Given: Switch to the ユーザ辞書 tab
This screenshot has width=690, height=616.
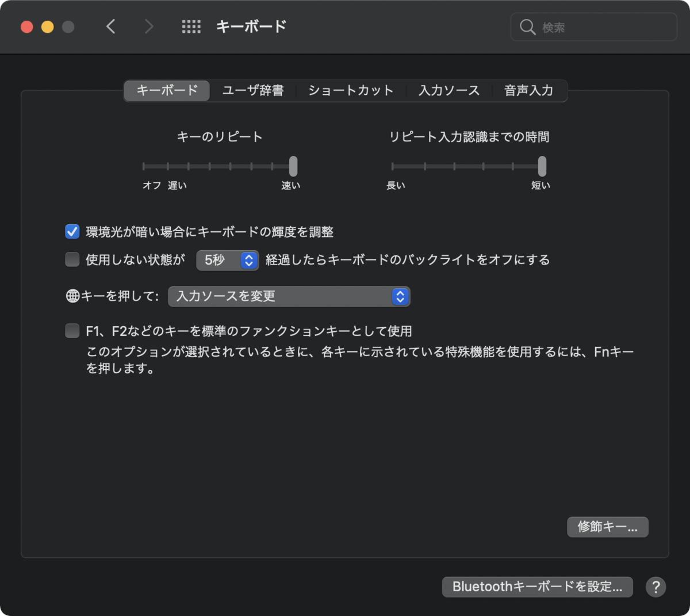Looking at the screenshot, I should (x=253, y=90).
